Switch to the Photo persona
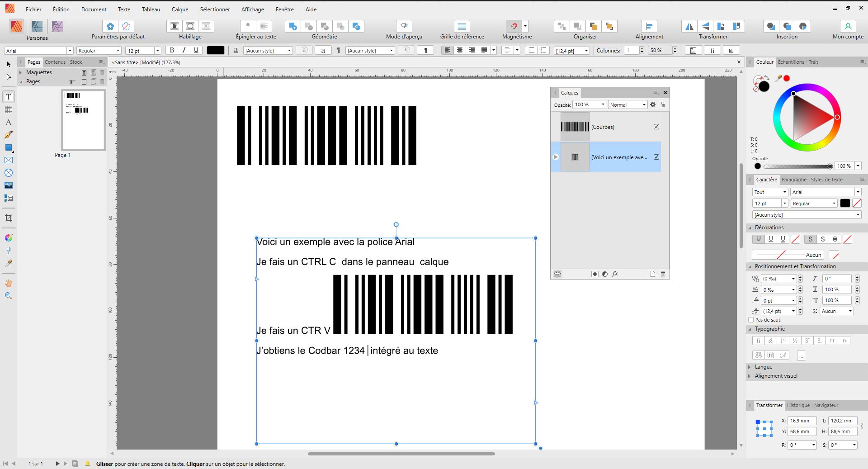Image resolution: width=868 pixels, height=469 pixels. tap(57, 26)
